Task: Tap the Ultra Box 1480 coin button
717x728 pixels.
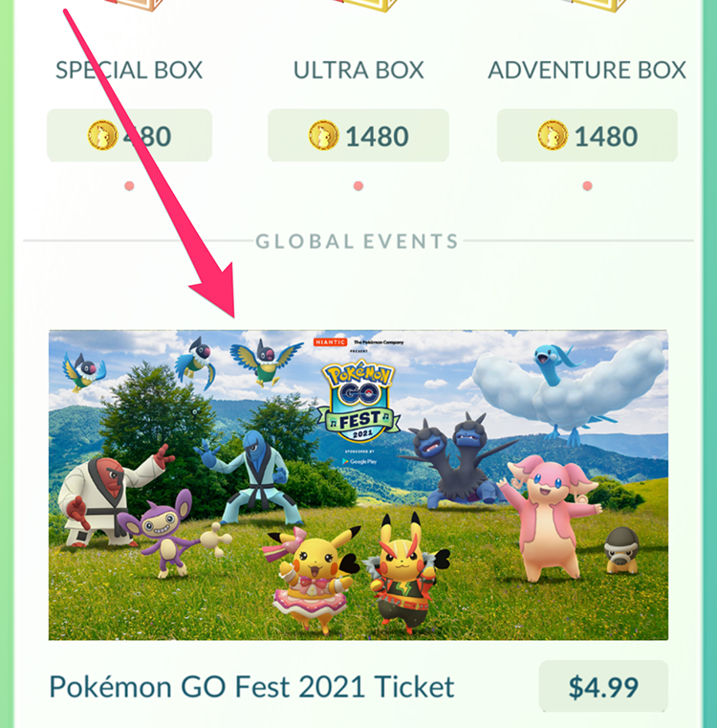Action: (358, 136)
